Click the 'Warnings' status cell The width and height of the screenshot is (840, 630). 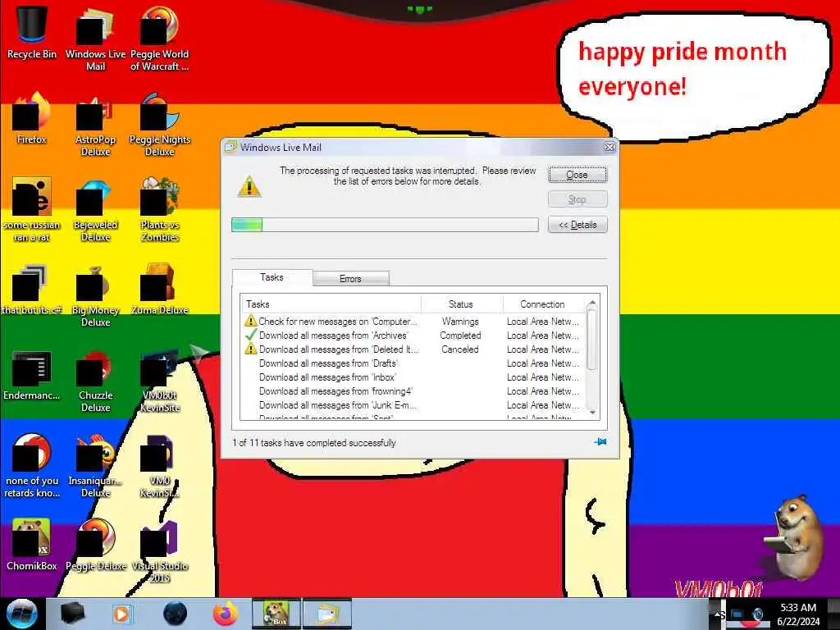click(461, 322)
